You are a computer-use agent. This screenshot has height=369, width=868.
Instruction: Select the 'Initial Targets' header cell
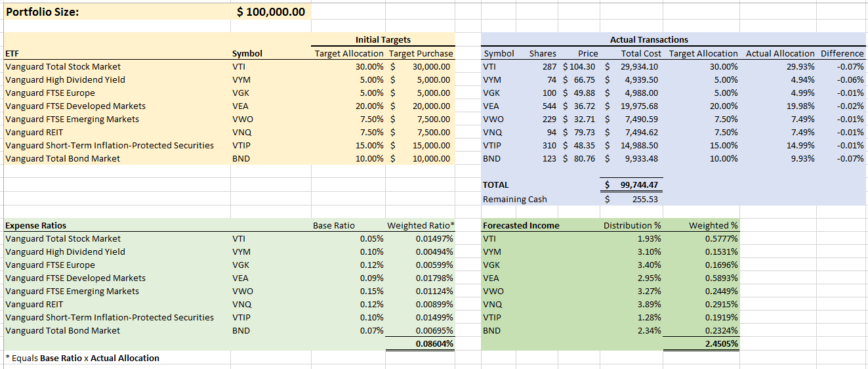[x=382, y=39]
